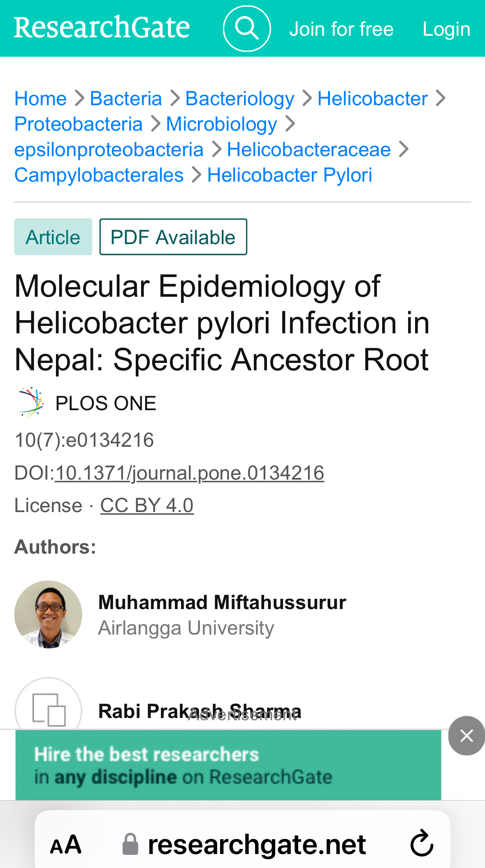Viewport: 485px width, 868px height.
Task: Open the CC BY 4.0 license link
Action: click(x=147, y=505)
